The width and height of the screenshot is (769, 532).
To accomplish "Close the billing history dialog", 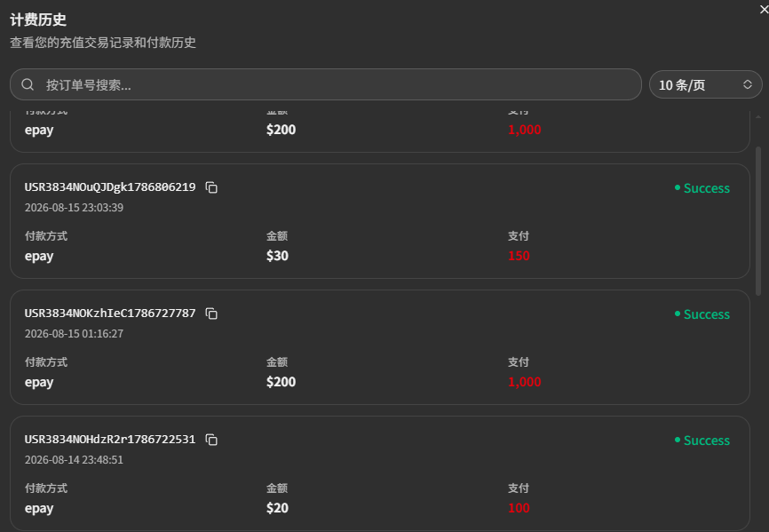I will click(x=764, y=9).
